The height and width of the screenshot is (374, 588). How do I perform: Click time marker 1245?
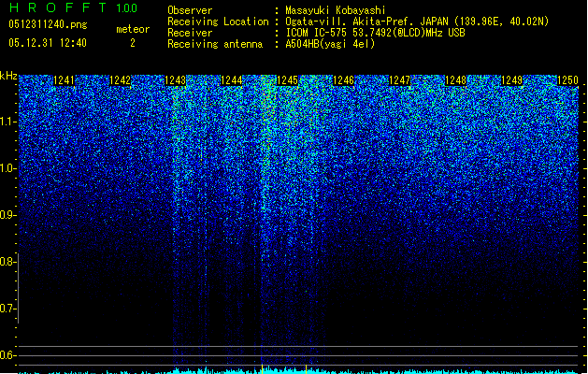[x=287, y=80]
